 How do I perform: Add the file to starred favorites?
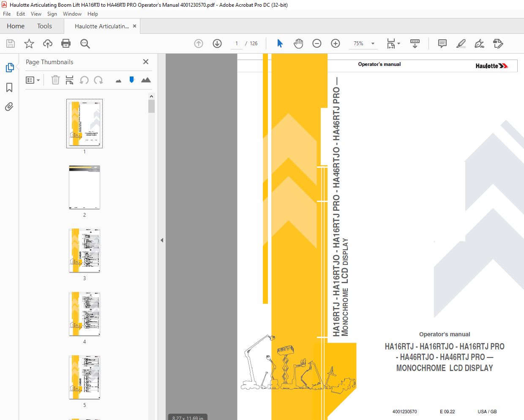[x=29, y=44]
